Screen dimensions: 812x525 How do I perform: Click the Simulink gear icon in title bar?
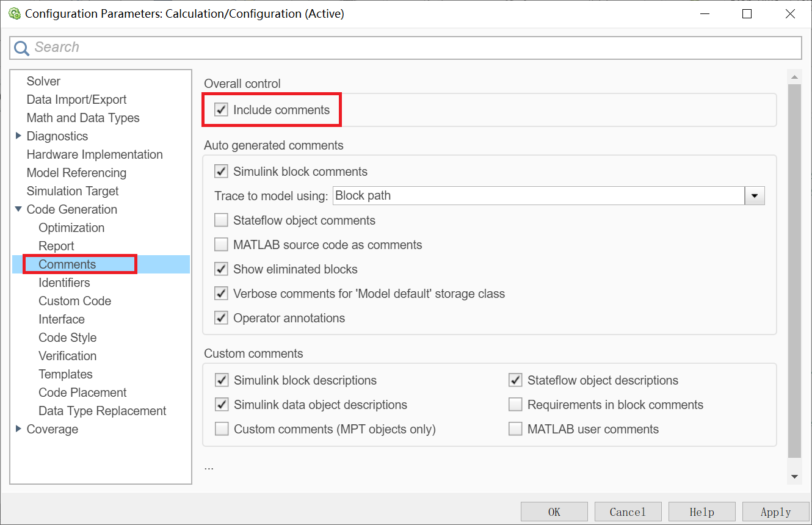(x=14, y=13)
